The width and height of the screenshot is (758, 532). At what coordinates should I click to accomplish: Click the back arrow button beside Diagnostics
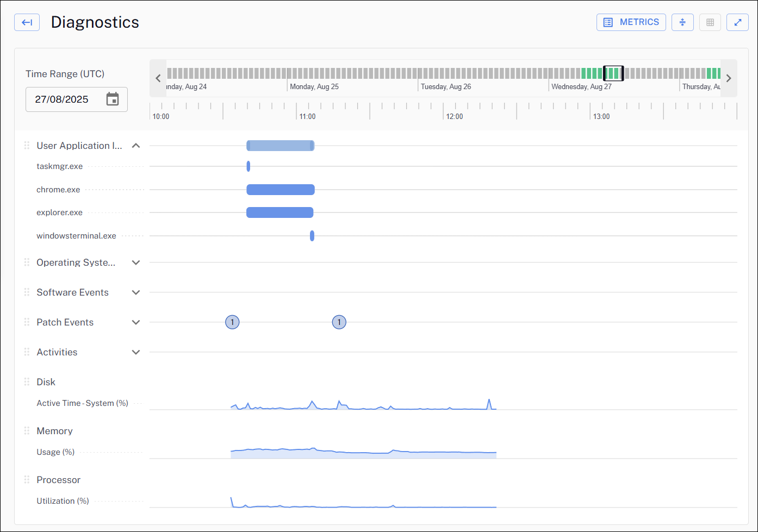[27, 22]
